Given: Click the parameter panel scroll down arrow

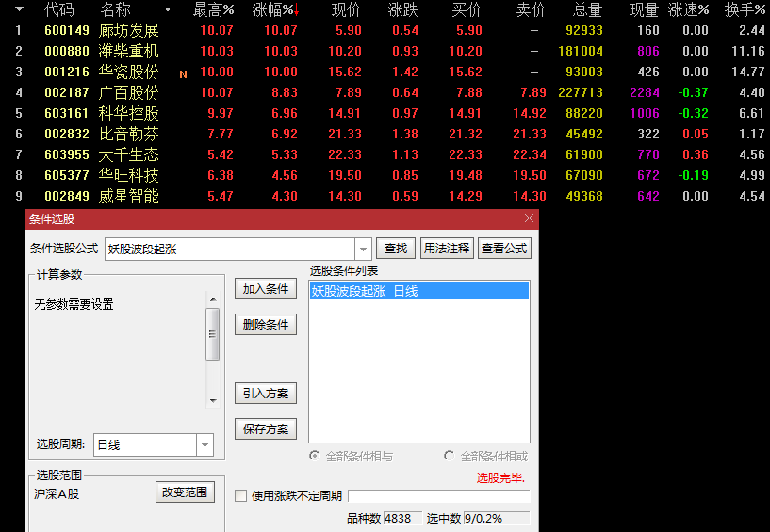Looking at the screenshot, I should (213, 400).
